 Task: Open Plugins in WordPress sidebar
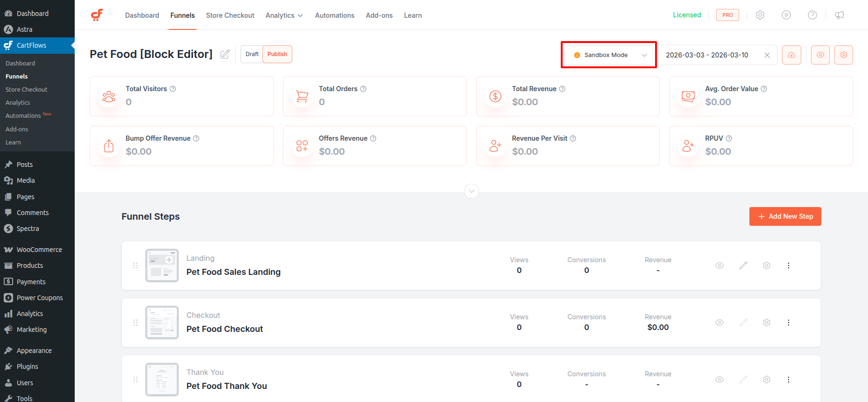click(x=37, y=366)
